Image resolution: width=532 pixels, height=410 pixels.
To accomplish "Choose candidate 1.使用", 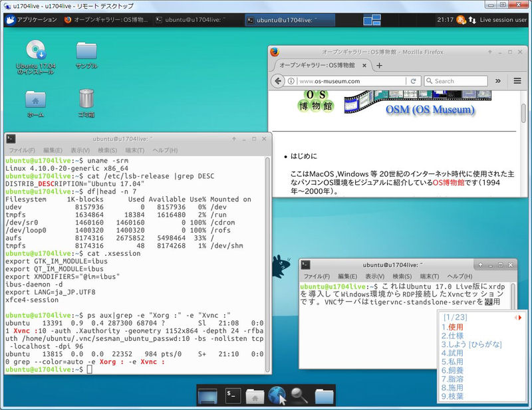I will [452, 327].
